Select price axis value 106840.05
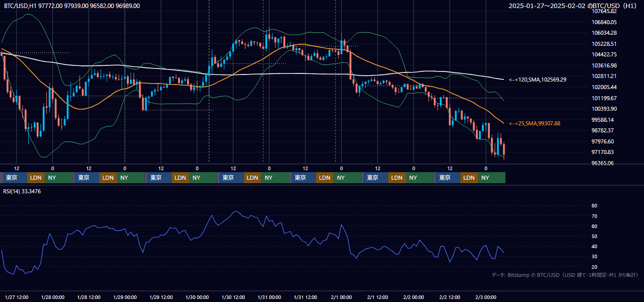Viewport: 644px width, 302px height. [604, 22]
